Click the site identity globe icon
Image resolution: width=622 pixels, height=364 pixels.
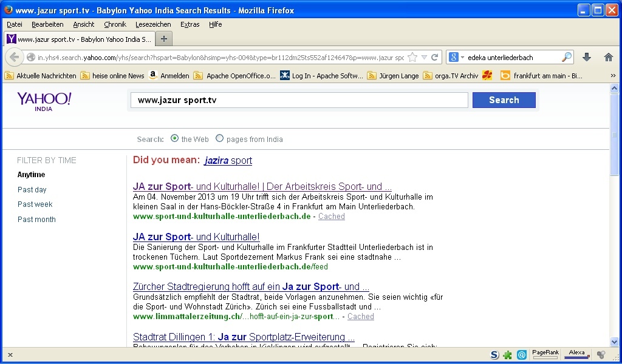point(31,58)
